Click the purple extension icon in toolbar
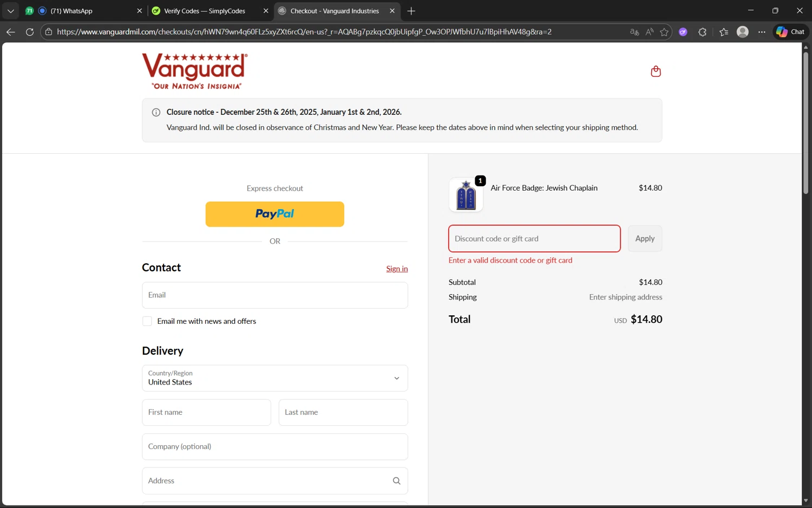 pos(683,32)
